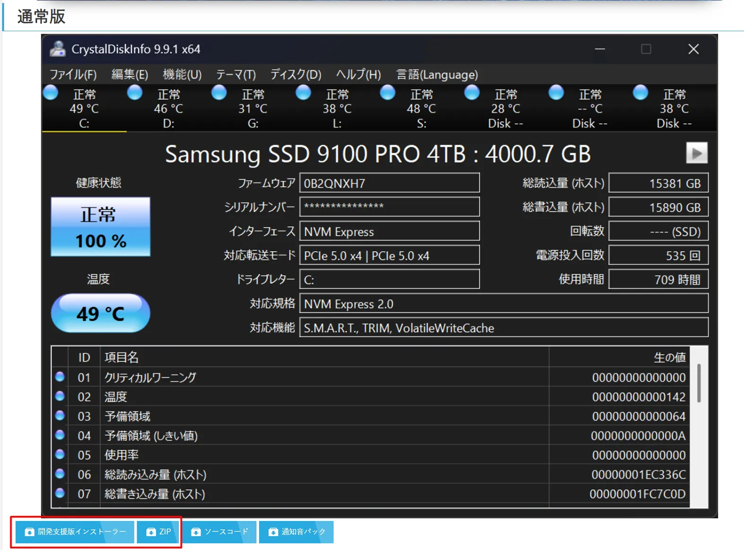Select the L: disk tab
Viewport: 756px width, 550px height.
pos(337,108)
